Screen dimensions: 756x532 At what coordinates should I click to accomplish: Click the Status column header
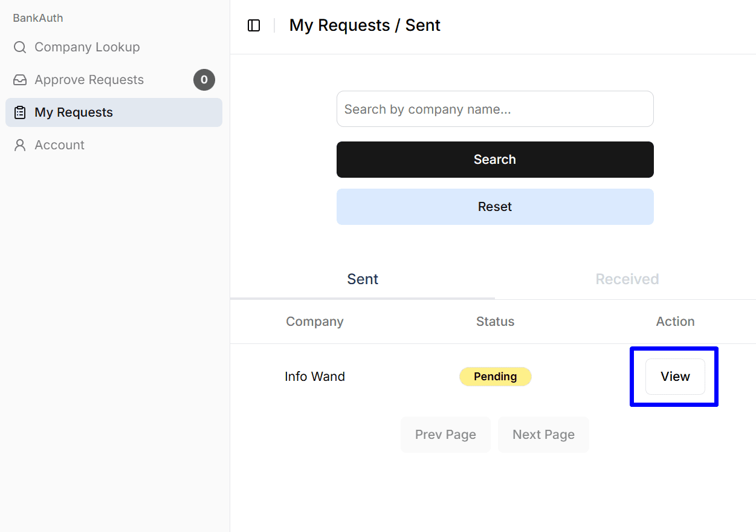(x=496, y=322)
